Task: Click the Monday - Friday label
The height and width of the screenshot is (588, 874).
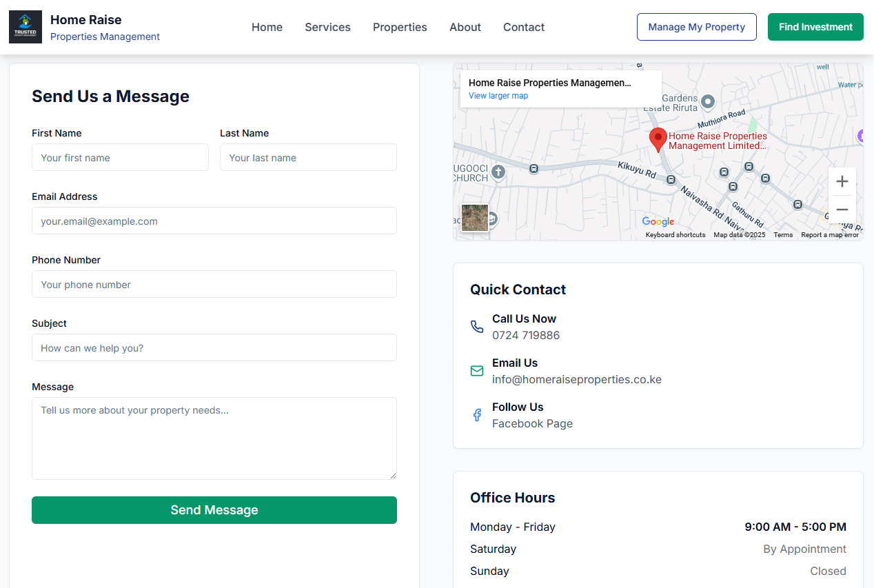Action: tap(513, 527)
